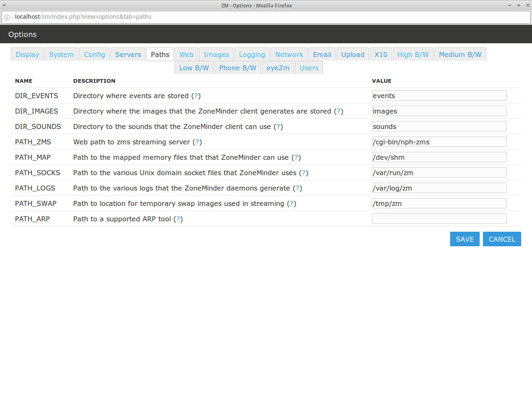Image resolution: width=532 pixels, height=416 pixels.
Task: Open the Medium B/W tab
Action: pyautogui.click(x=460, y=54)
